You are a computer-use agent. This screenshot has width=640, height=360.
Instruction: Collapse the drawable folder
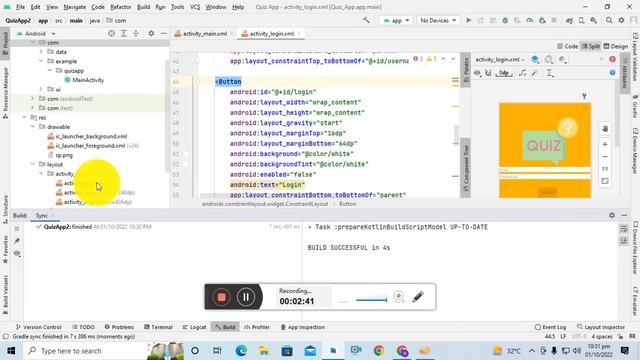[33, 127]
